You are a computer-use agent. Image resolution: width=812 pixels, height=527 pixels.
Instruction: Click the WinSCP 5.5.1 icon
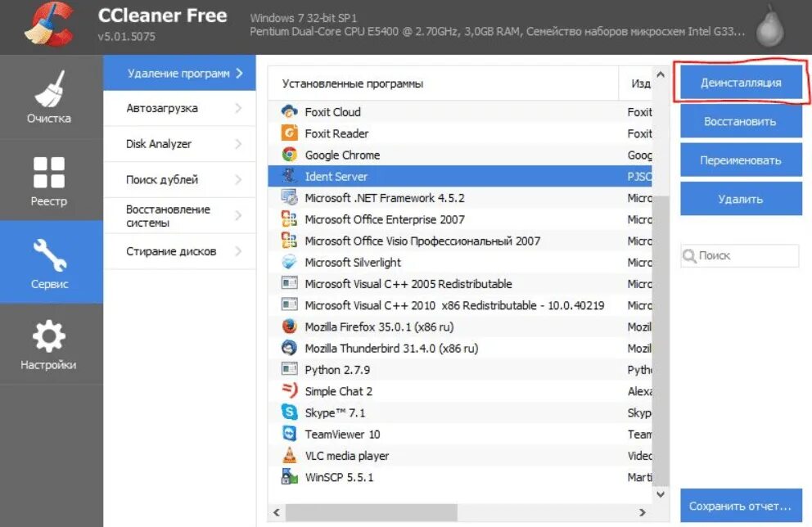pyautogui.click(x=289, y=476)
